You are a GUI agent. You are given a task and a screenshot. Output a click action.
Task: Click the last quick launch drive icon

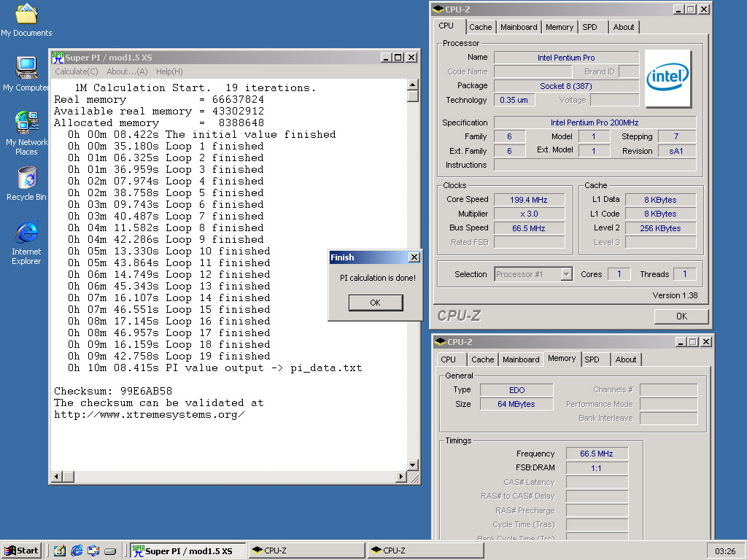pos(110,551)
